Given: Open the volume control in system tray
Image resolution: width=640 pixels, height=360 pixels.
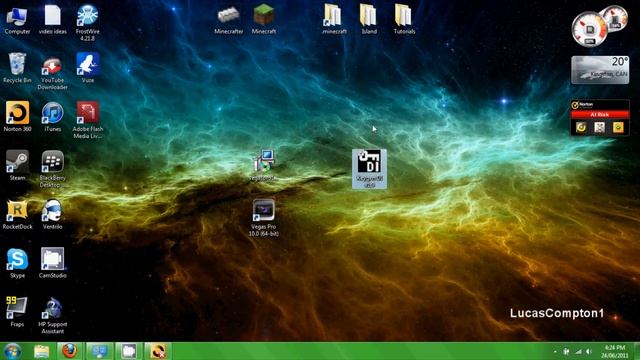Looking at the screenshot, I should 589,352.
